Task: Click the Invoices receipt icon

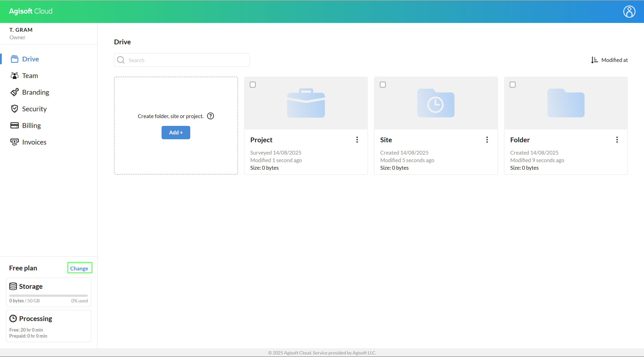Action: 14,142
